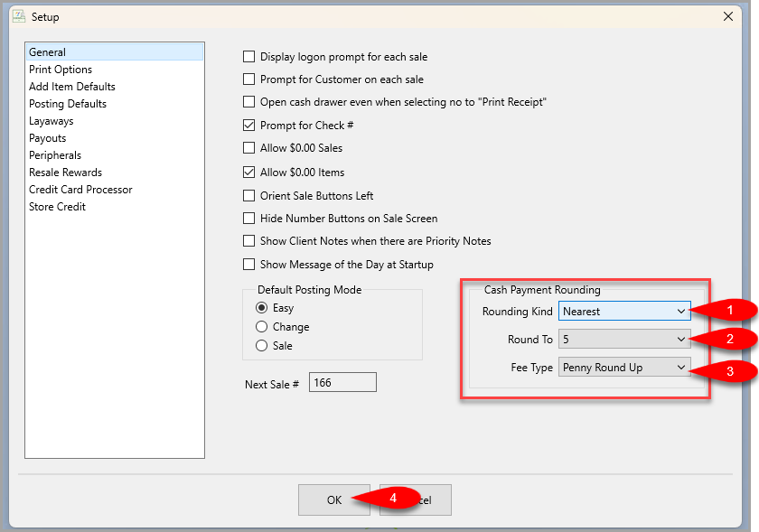The width and height of the screenshot is (759, 532).
Task: Click the Cancel button
Action: pyautogui.click(x=416, y=500)
